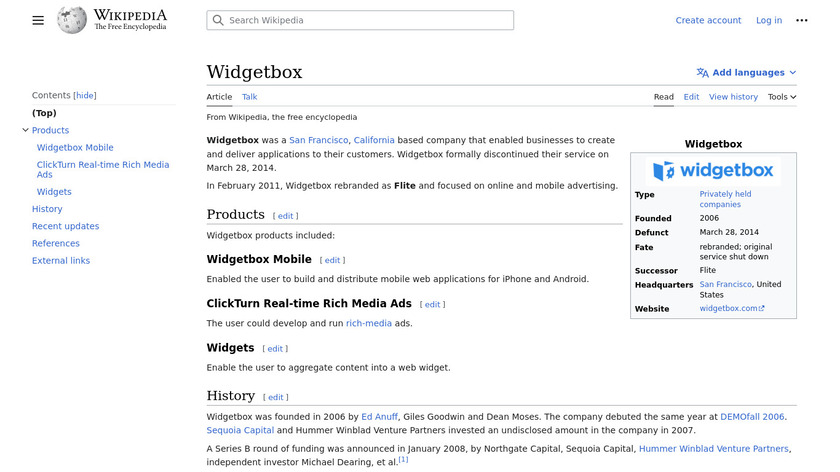Screen dimensions: 840x472
Task: Collapse the Products section in contents
Action: 26,130
